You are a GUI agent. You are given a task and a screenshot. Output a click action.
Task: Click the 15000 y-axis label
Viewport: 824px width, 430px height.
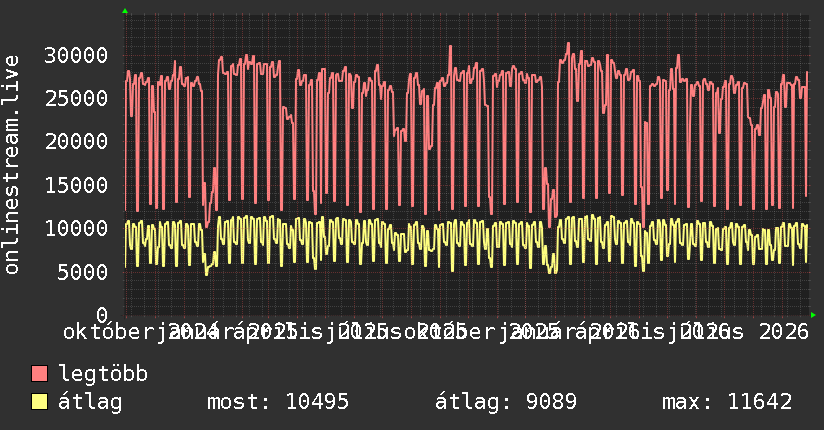pyautogui.click(x=76, y=185)
